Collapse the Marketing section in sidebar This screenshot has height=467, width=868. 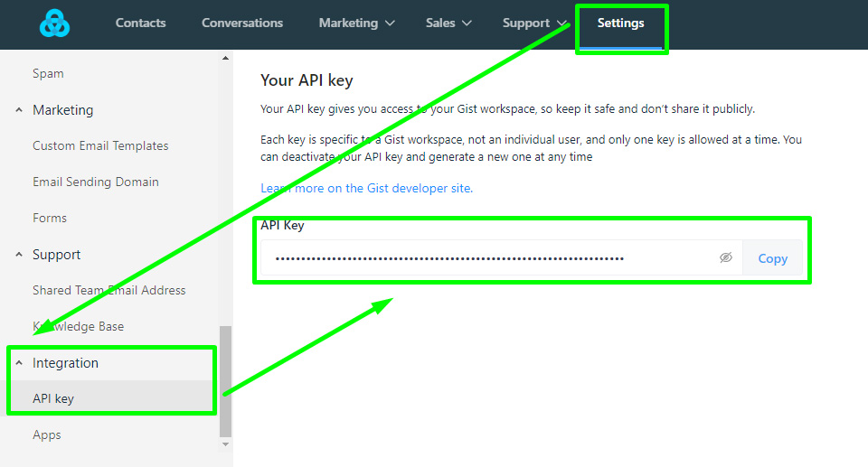click(19, 110)
